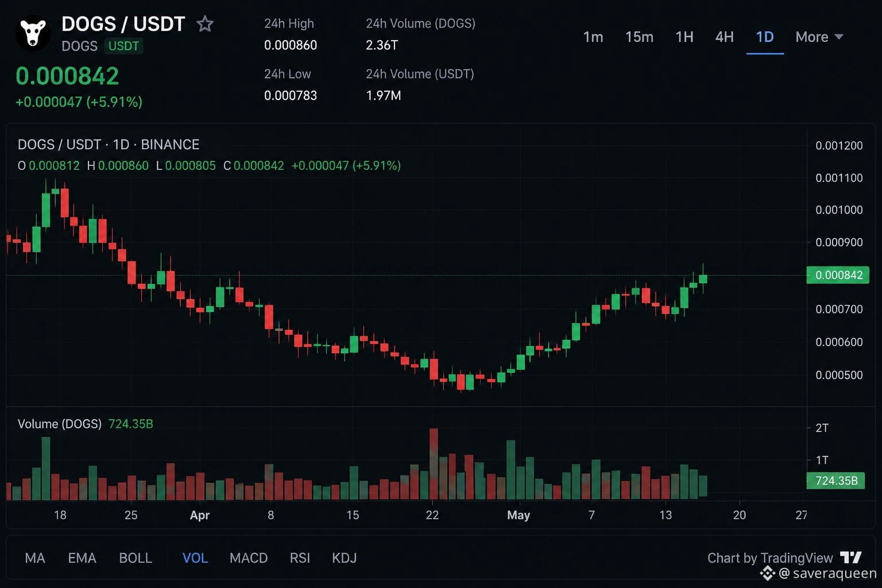Select the 1D timeframe tab
882x588 pixels.
tap(765, 37)
